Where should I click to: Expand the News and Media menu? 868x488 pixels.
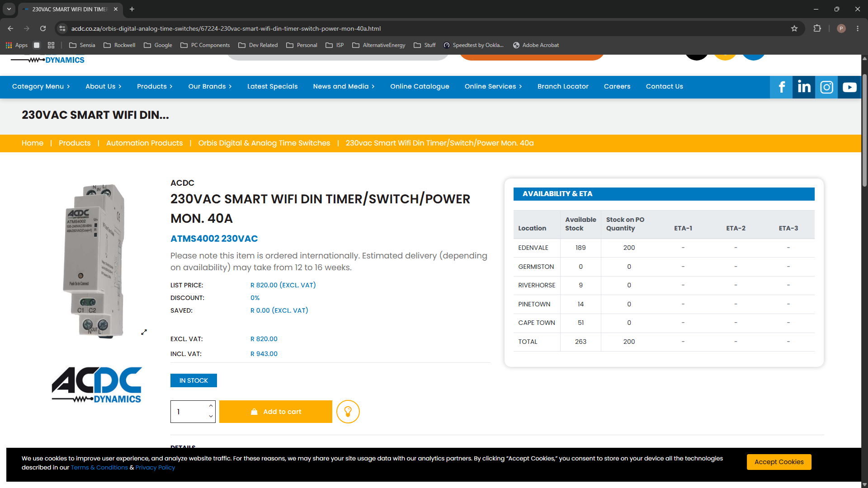pyautogui.click(x=344, y=87)
